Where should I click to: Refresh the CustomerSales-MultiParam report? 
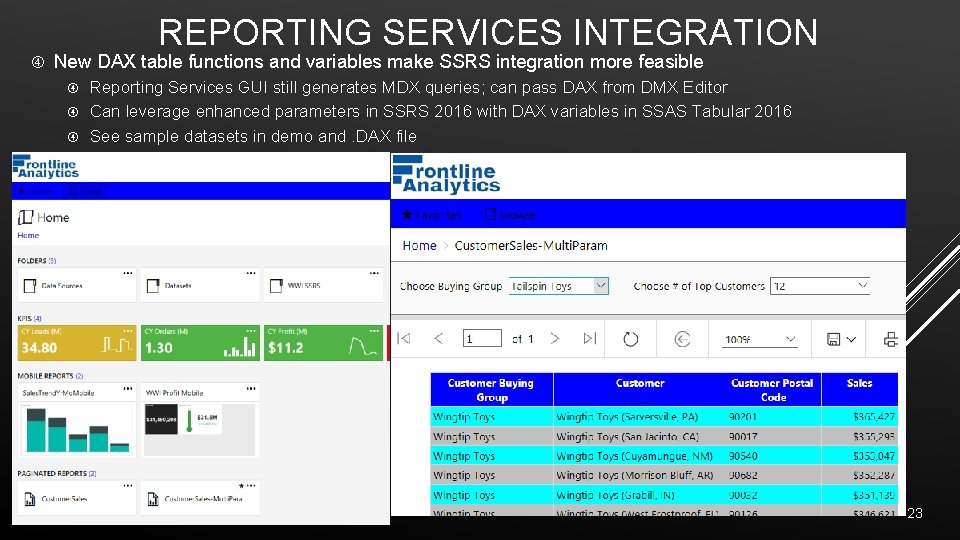coord(631,339)
